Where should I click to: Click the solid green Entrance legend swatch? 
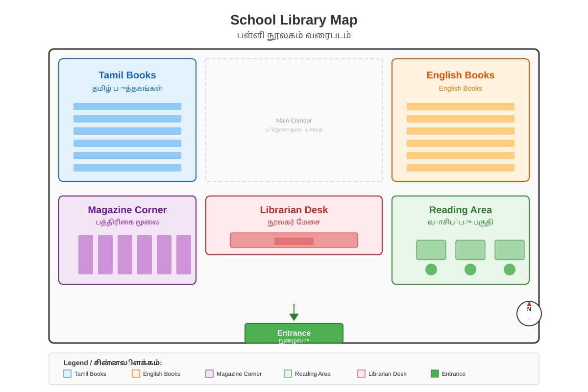tap(435, 373)
